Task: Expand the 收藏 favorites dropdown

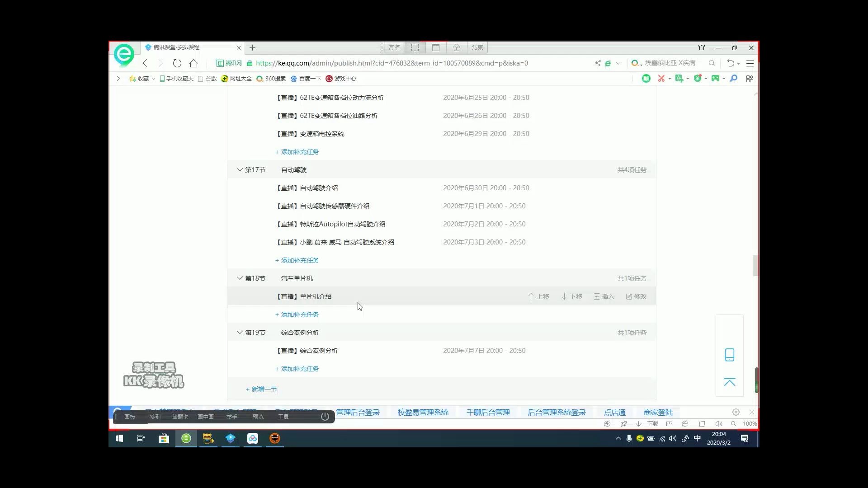Action: click(153, 79)
